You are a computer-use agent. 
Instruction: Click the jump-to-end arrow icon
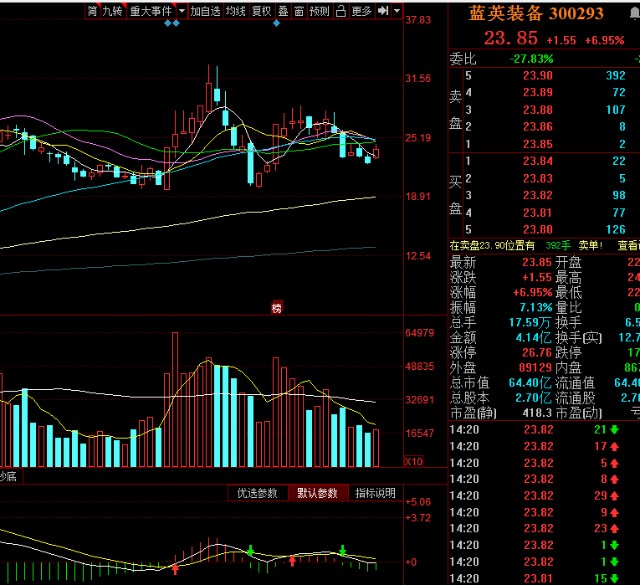383,11
